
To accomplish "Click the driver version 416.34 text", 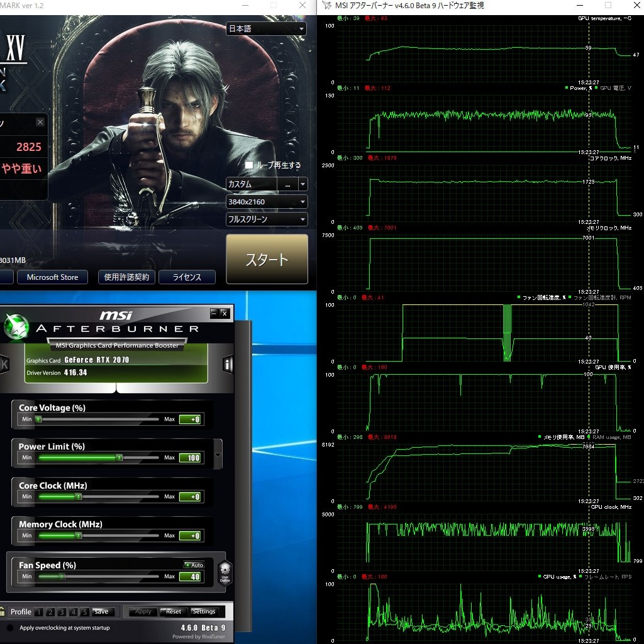I will (x=75, y=372).
